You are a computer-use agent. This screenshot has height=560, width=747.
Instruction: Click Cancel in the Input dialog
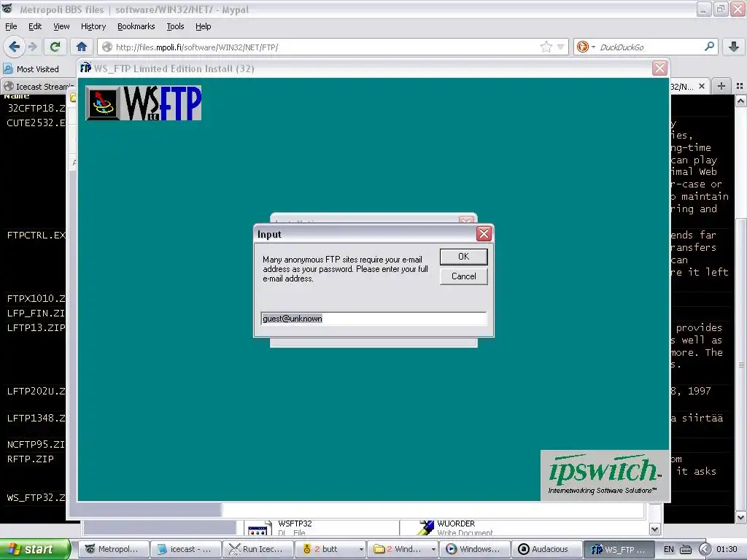pyautogui.click(x=463, y=276)
